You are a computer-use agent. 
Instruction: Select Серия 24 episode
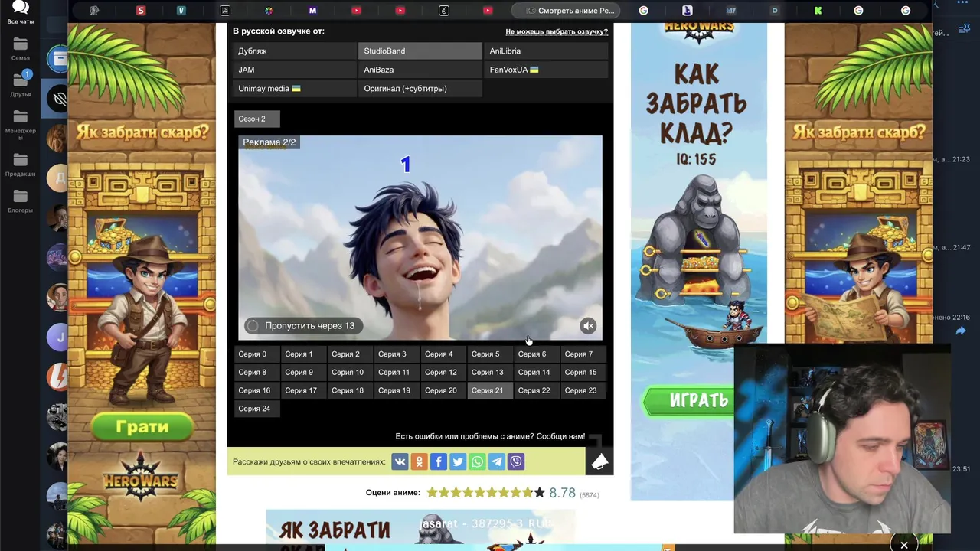point(256,409)
